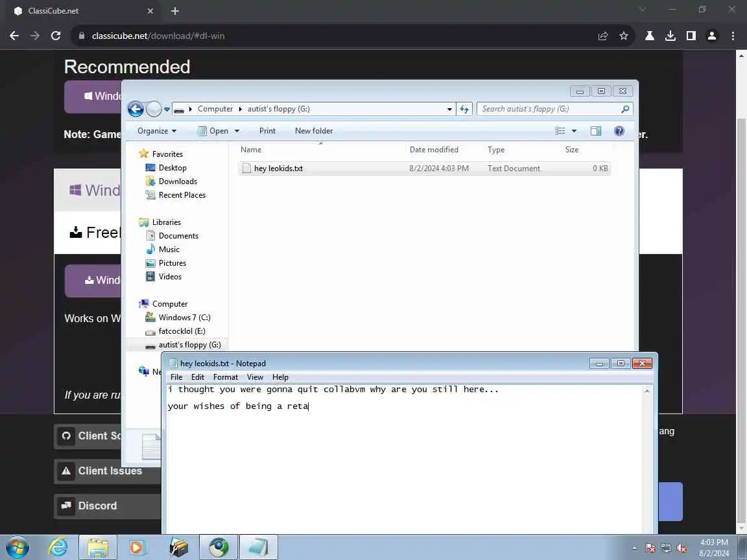Viewport: 747px width, 560px height.
Task: Click the Notepad vertical scrollbar up arrow
Action: [x=647, y=391]
